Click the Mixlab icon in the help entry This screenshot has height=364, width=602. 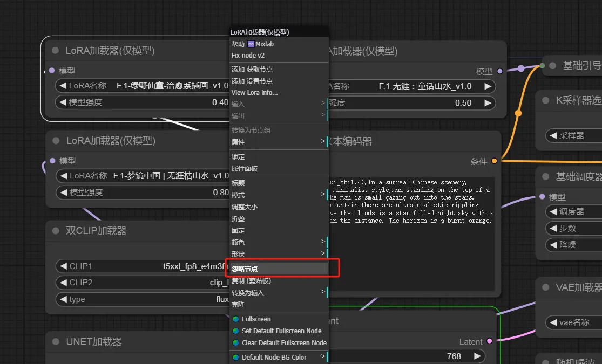click(251, 44)
